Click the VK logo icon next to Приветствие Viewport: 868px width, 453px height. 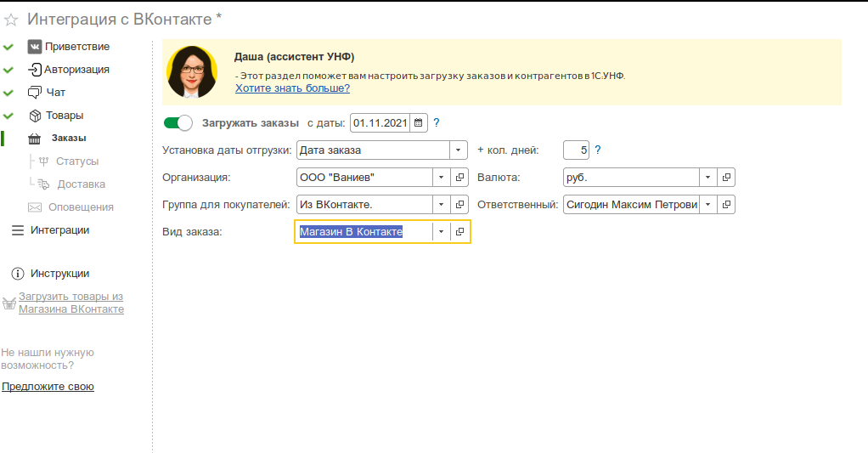pyautogui.click(x=35, y=47)
